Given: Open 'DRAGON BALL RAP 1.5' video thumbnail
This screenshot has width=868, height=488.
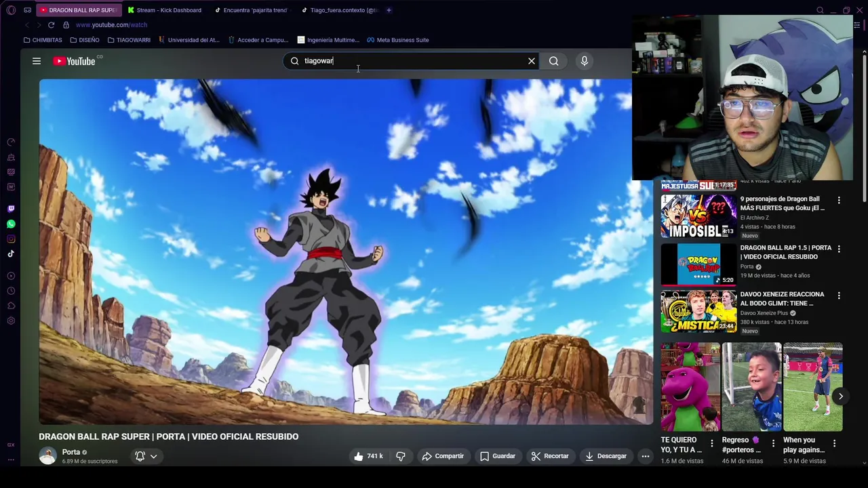Looking at the screenshot, I should [x=698, y=264].
